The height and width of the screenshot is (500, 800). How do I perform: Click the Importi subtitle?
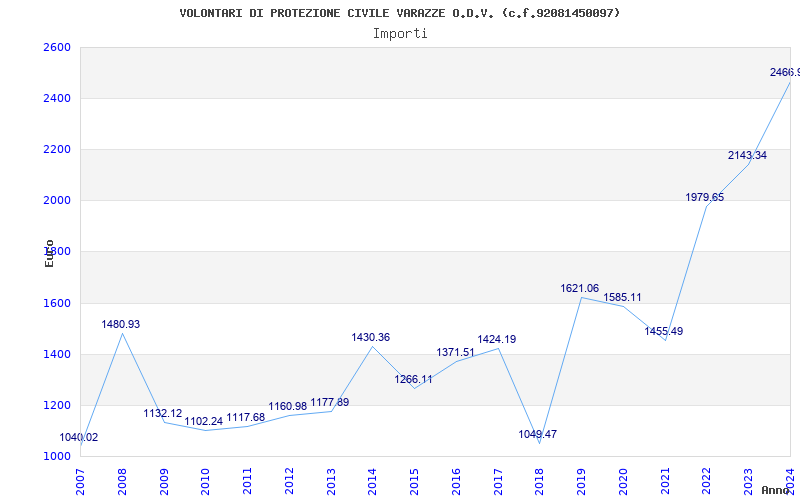point(400,34)
